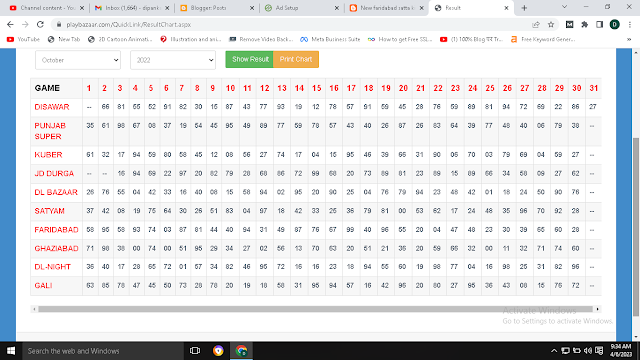Click the browser forward arrow
This screenshot has height=360, width=640.
coord(25,24)
